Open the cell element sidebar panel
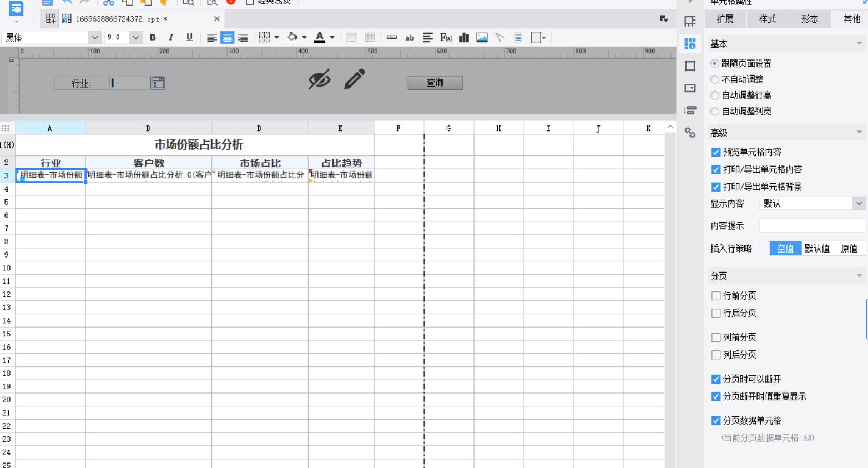 pyautogui.click(x=690, y=22)
